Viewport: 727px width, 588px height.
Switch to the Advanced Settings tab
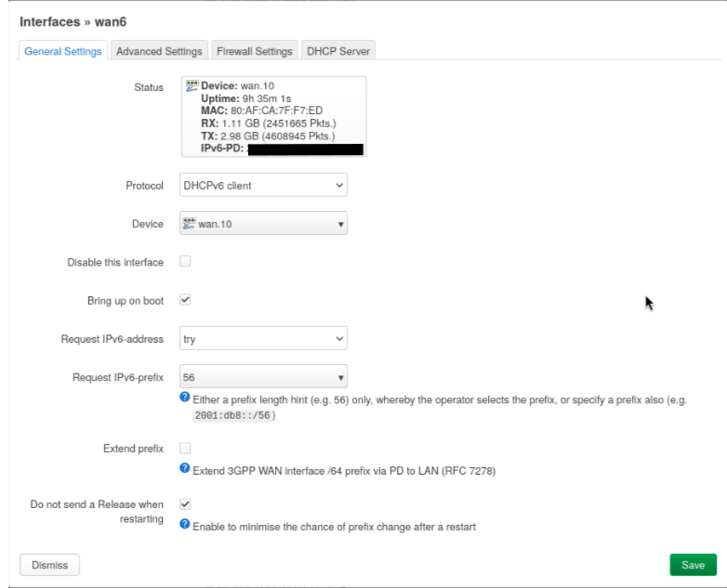point(159,51)
